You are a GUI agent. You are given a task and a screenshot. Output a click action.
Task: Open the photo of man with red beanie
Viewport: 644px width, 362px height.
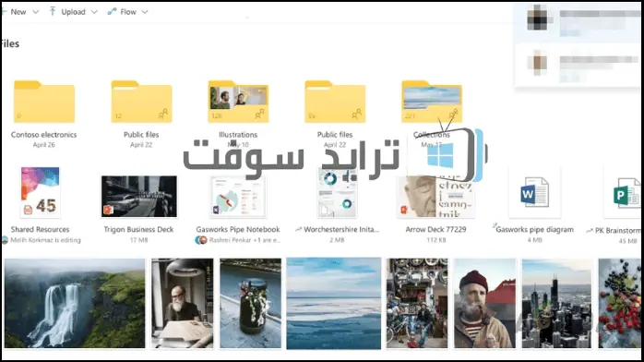484,303
